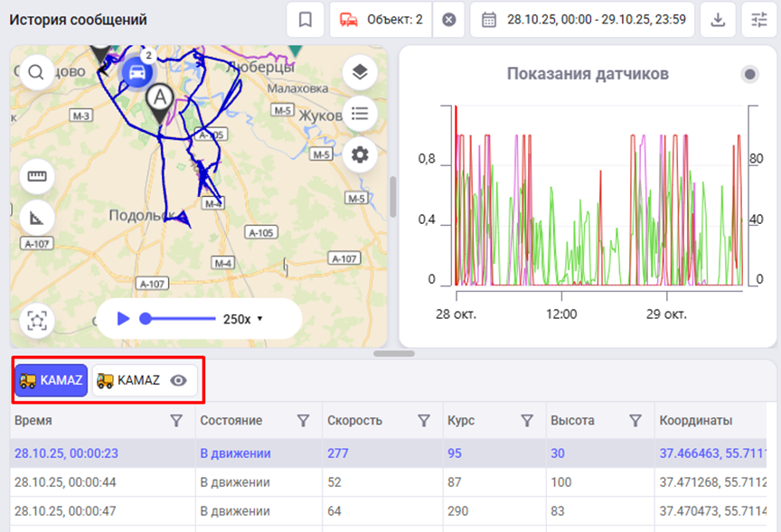Open the 250x playback speed dropdown
The height and width of the screenshot is (532, 781).
(243, 319)
